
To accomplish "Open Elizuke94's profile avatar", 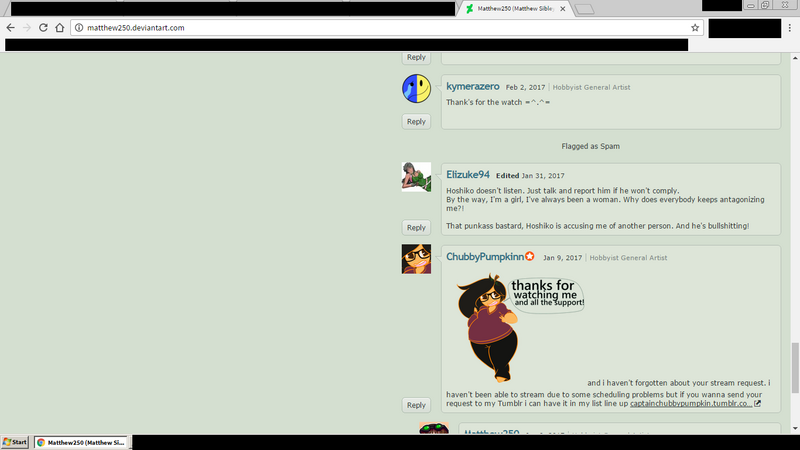I will [416, 176].
